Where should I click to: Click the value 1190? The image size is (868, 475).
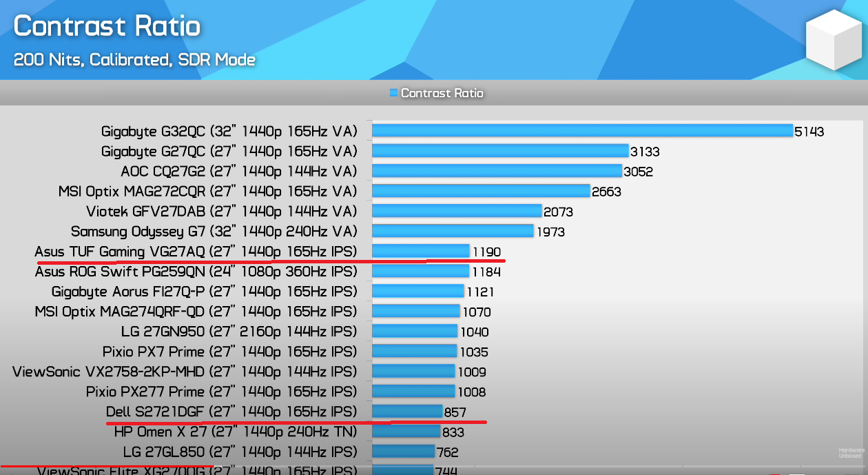pos(486,252)
